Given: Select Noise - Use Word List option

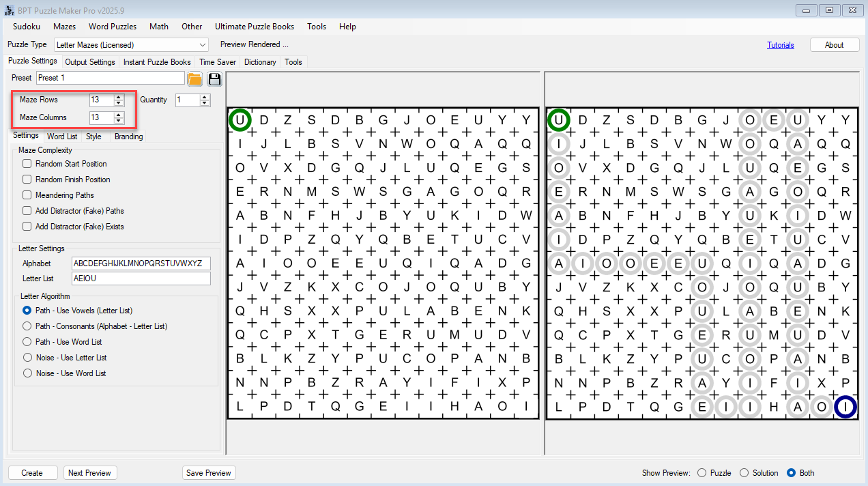Looking at the screenshot, I should pyautogui.click(x=27, y=373).
